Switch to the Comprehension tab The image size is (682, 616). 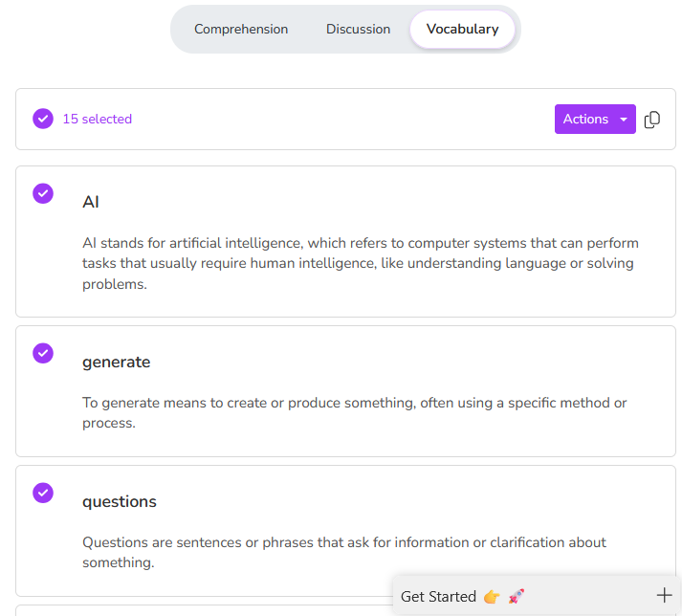(x=241, y=30)
